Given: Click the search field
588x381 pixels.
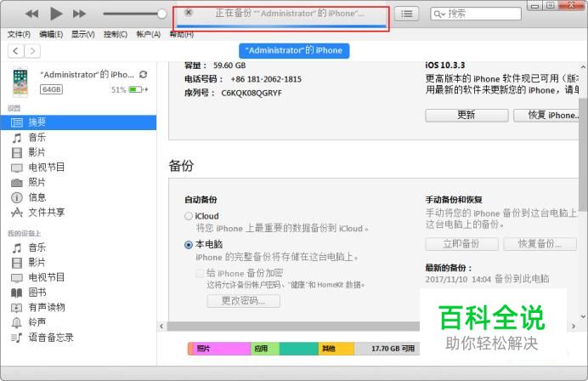Looking at the screenshot, I should coord(476,14).
